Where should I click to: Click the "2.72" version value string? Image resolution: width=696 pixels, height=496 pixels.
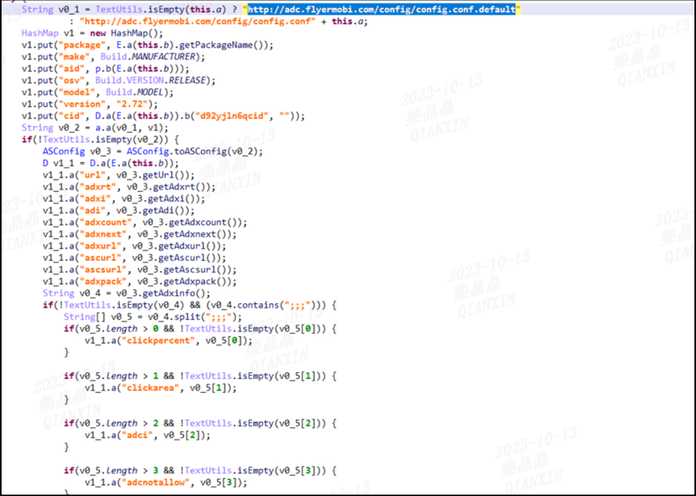coord(132,104)
